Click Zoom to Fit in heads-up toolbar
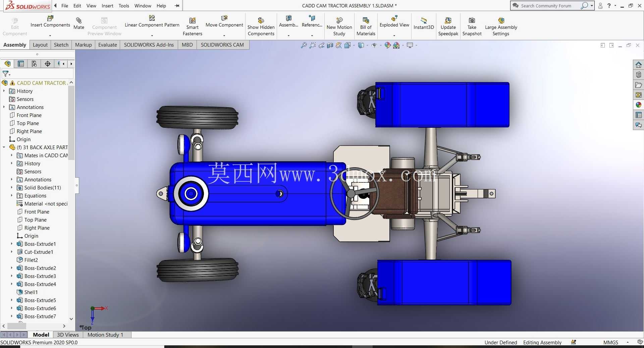 tap(304, 45)
